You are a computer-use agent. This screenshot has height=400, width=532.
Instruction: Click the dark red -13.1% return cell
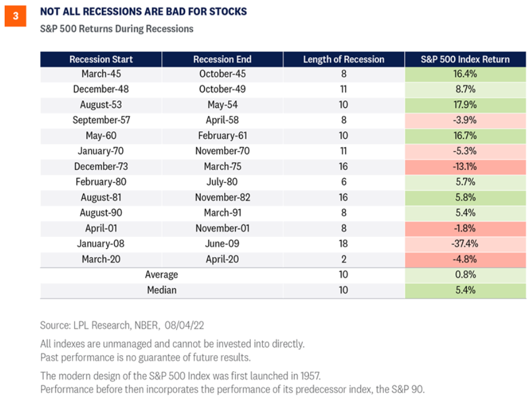point(466,167)
